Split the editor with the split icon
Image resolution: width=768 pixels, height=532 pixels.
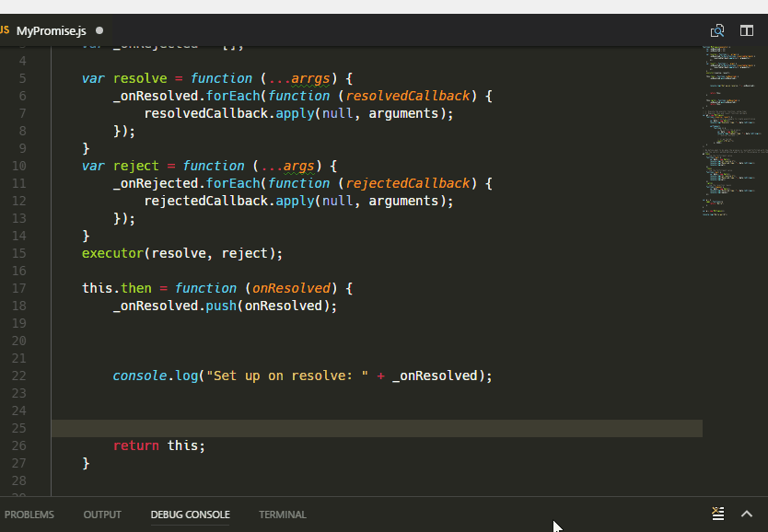(x=747, y=30)
